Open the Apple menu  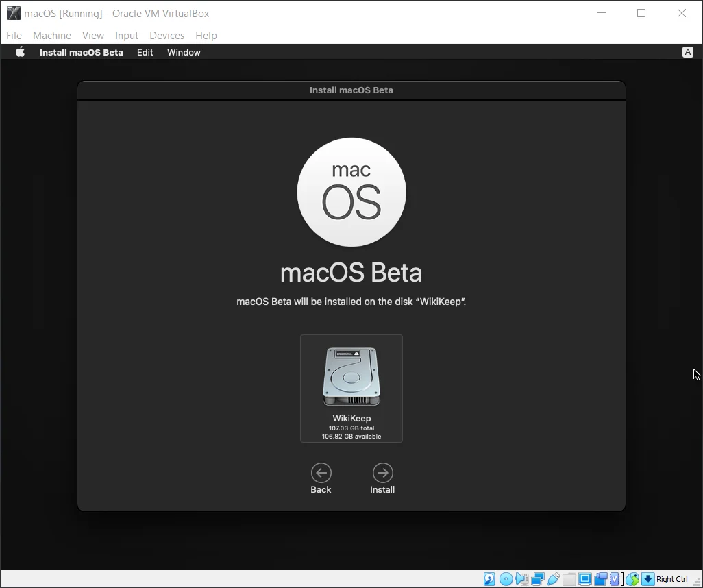click(20, 52)
